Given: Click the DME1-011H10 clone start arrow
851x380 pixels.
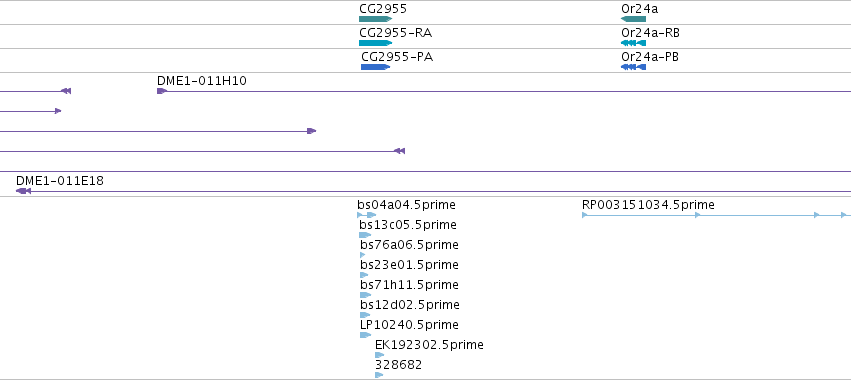Looking at the screenshot, I should tap(161, 91).
